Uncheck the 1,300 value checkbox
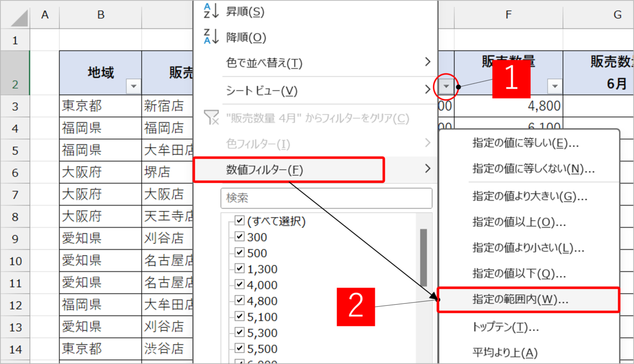The height and width of the screenshot is (364, 634). point(239,269)
